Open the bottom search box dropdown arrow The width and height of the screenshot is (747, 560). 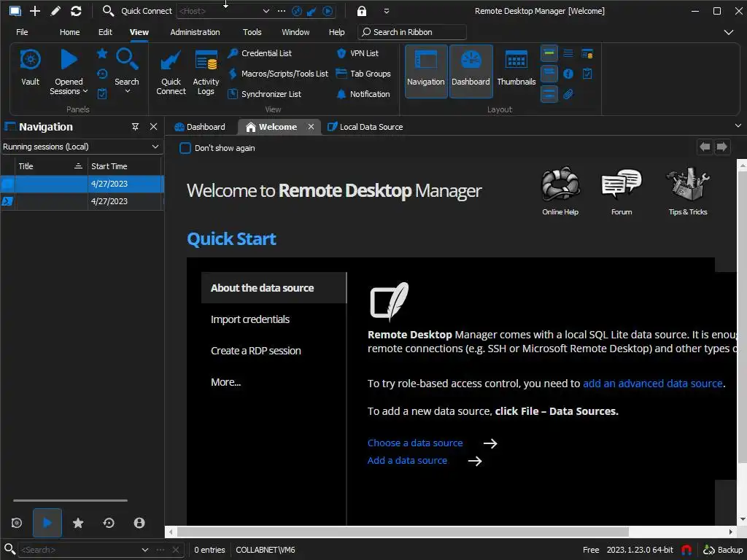coord(145,550)
